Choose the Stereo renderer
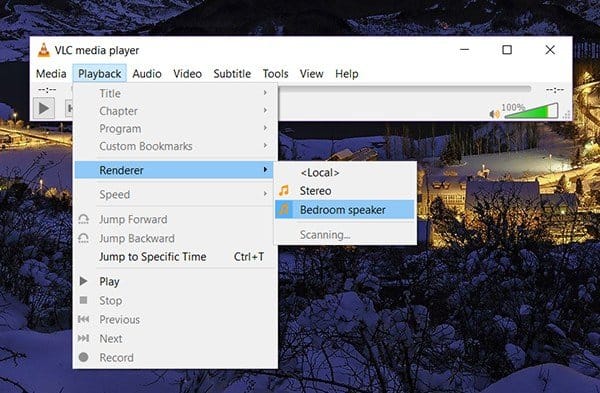The width and height of the screenshot is (600, 393). 344,191
